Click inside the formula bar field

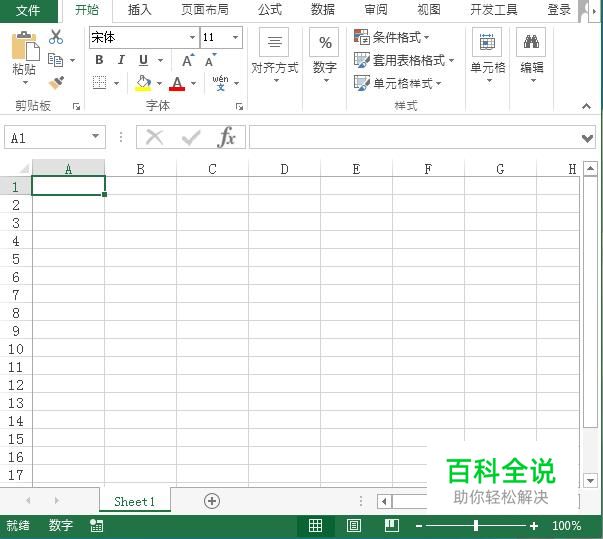point(415,137)
